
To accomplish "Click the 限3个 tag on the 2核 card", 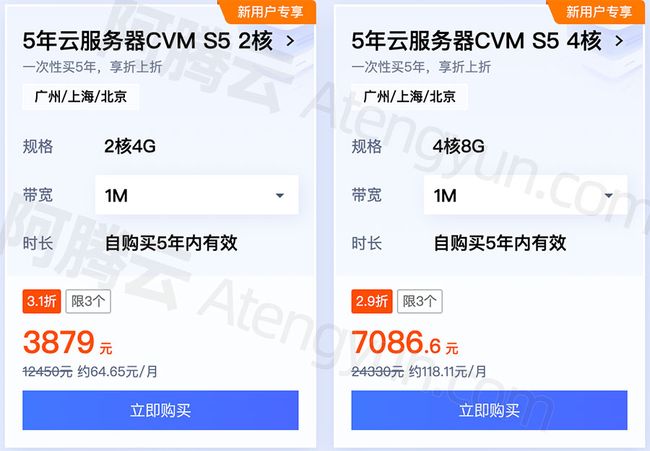I will click(x=88, y=301).
